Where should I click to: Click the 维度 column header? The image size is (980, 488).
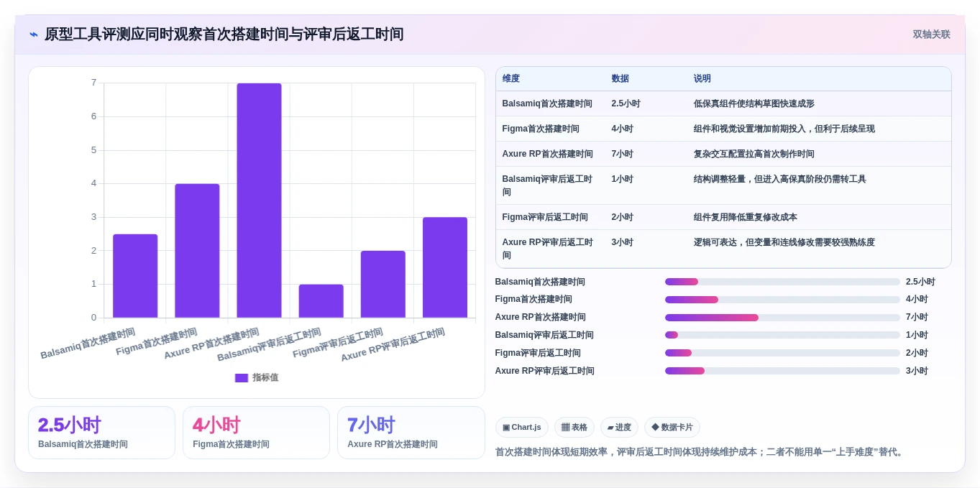(511, 78)
